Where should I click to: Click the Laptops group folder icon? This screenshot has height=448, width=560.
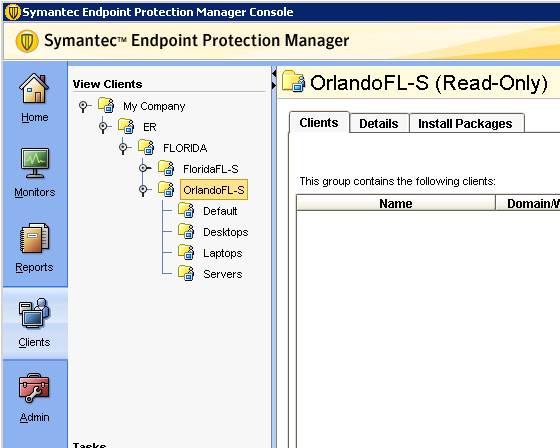pyautogui.click(x=186, y=253)
